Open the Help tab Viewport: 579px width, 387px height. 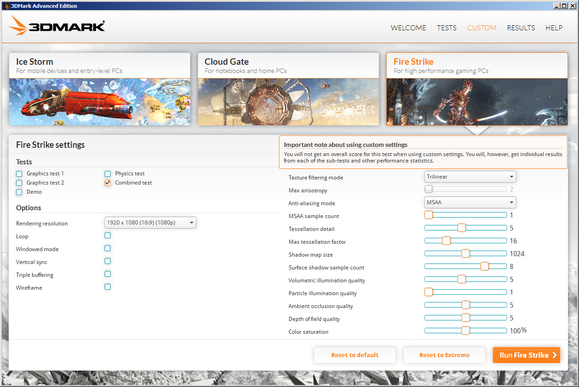(x=554, y=28)
